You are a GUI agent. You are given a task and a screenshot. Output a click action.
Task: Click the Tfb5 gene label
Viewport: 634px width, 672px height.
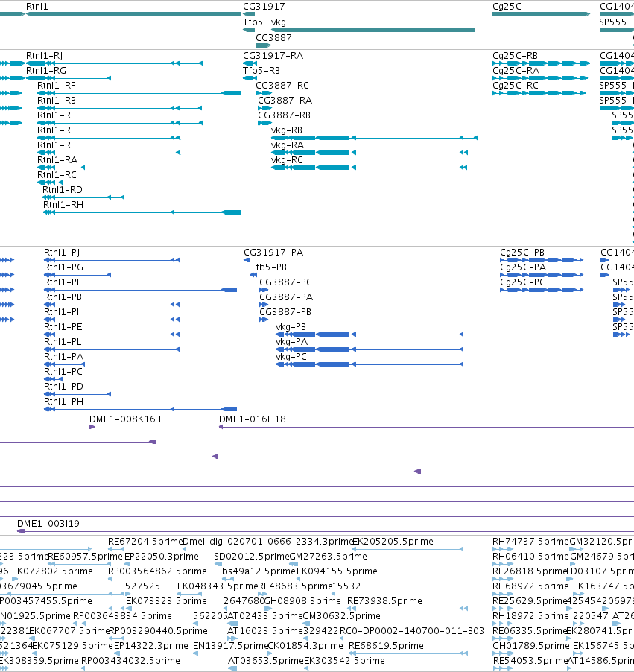tap(253, 22)
